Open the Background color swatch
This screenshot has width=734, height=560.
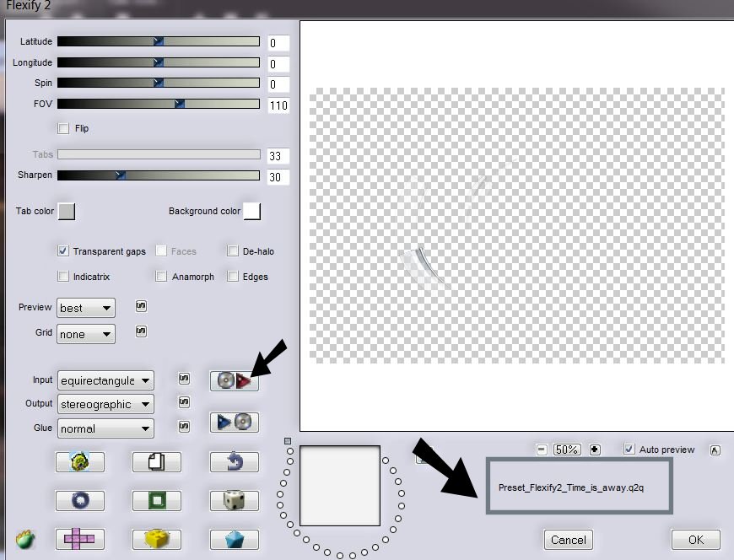[252, 211]
